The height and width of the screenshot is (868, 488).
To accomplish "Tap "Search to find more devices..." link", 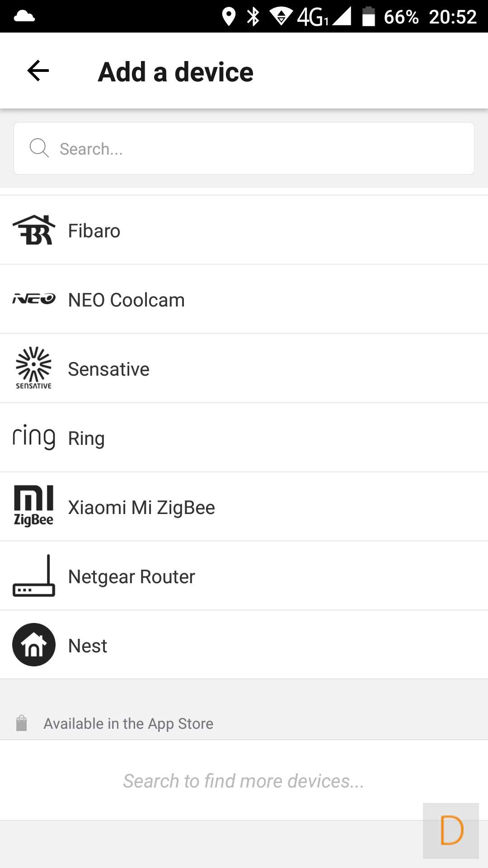I will [x=244, y=781].
